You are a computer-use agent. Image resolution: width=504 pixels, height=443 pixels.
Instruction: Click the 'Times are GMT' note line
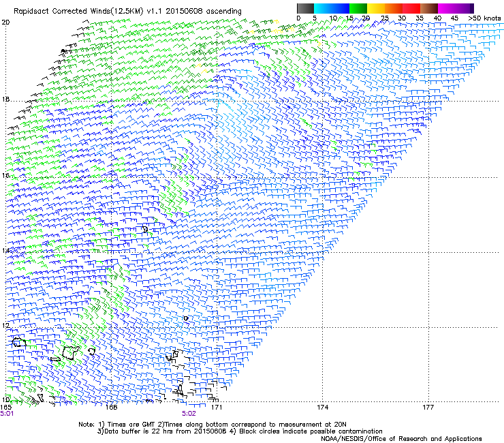212,425
